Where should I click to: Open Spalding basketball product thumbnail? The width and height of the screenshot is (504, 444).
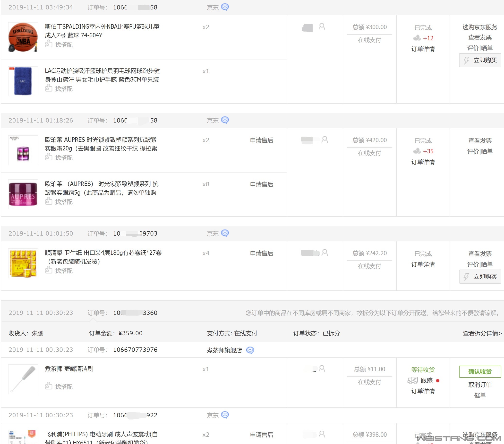(x=23, y=37)
